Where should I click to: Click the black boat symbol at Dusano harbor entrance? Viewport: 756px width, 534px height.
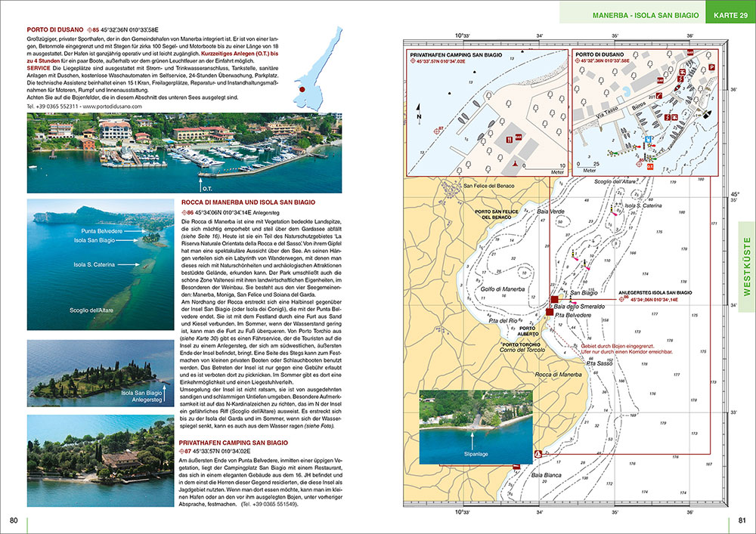(x=707, y=116)
